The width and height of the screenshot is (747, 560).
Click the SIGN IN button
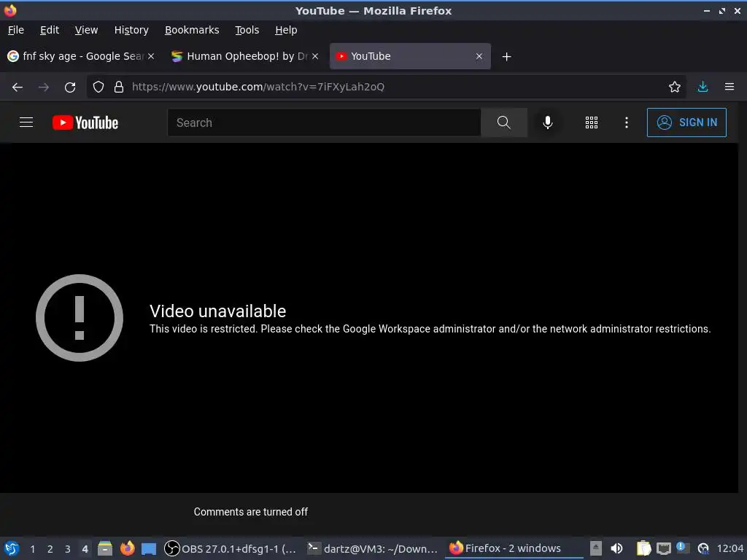686,122
